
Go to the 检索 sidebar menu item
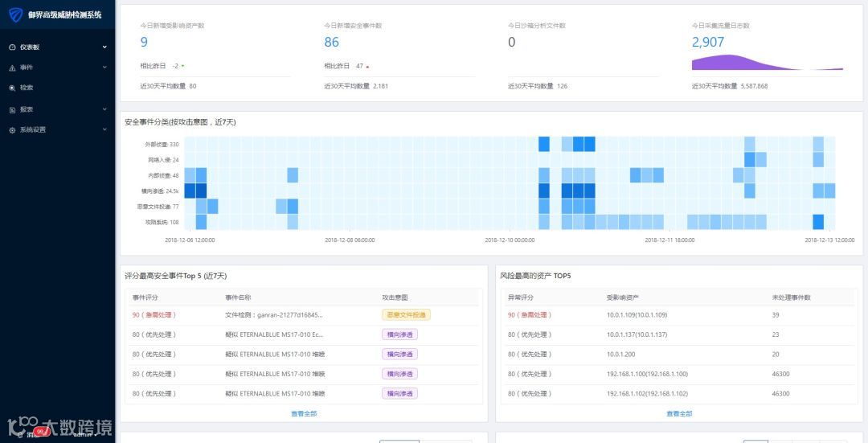coord(58,88)
